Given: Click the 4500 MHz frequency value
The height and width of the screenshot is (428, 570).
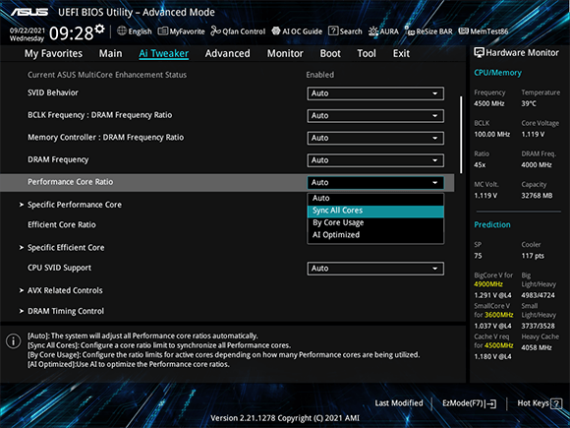Looking at the screenshot, I should [x=489, y=104].
